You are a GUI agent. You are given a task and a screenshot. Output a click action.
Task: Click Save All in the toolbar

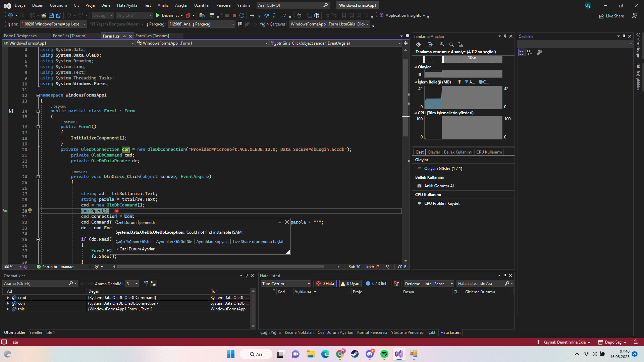[58, 15]
